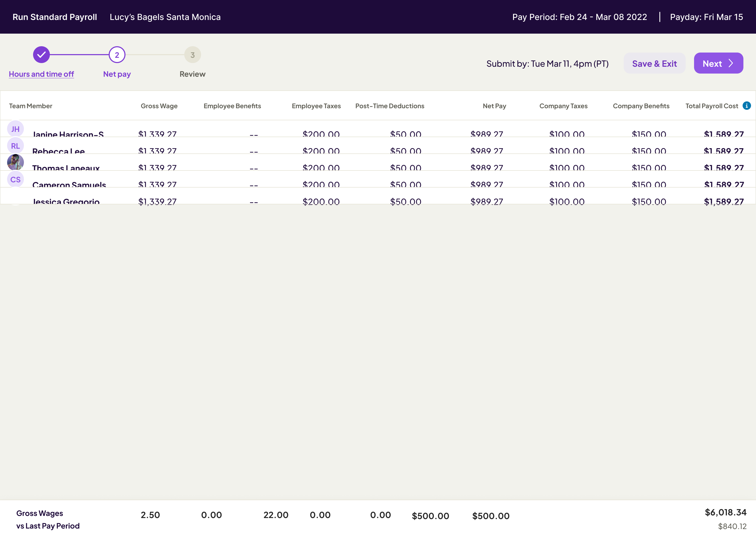Image resolution: width=756 pixels, height=538 pixels.
Task: Select step 2 circle for Net pay
Action: tap(117, 55)
